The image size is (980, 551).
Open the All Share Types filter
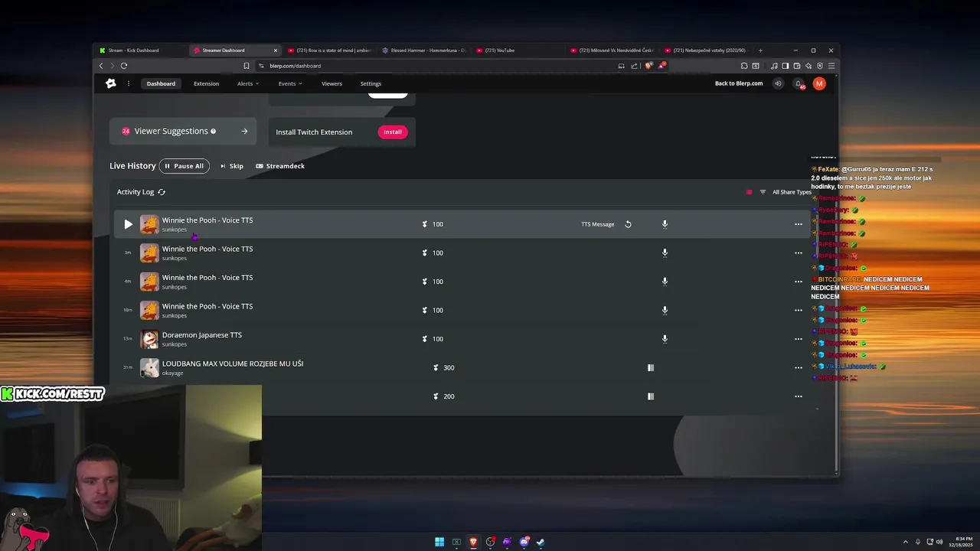[786, 192]
